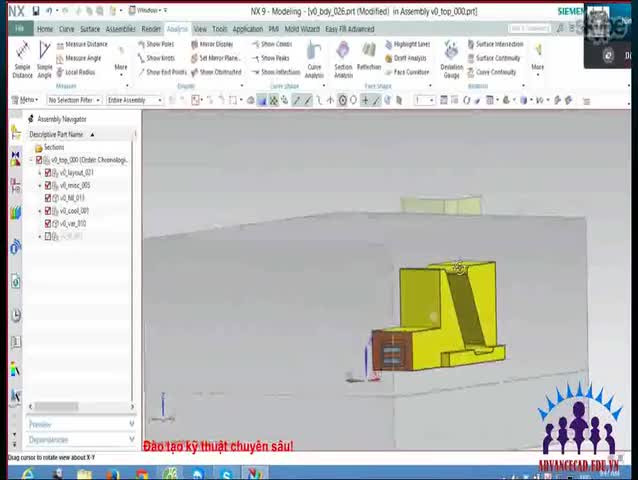Click the Local Radius tool

[76, 72]
